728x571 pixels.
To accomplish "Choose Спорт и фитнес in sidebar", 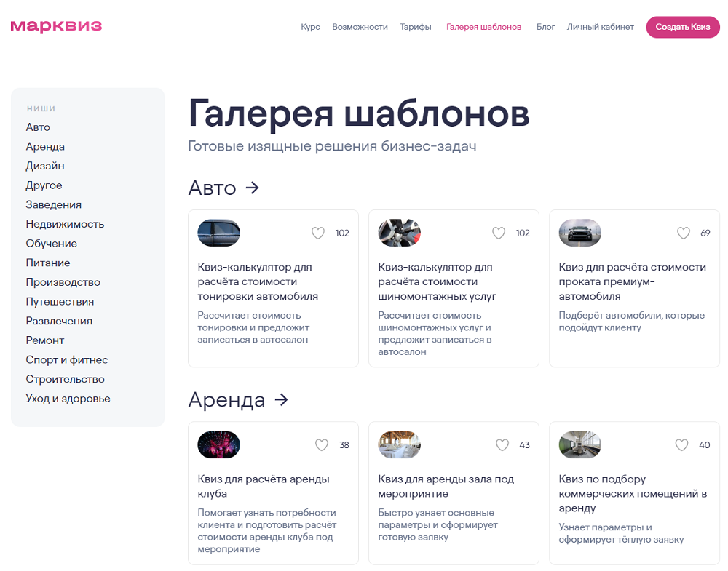I will pyautogui.click(x=67, y=360).
